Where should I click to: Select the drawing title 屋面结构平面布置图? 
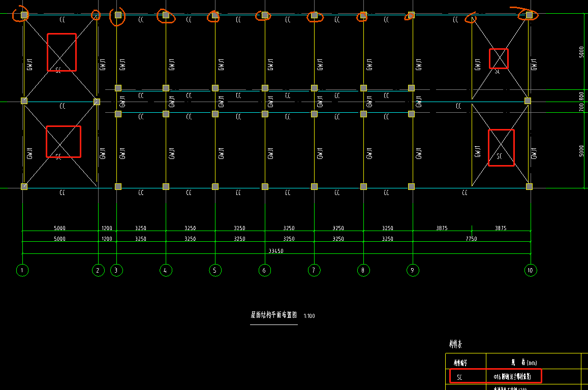[274, 315]
